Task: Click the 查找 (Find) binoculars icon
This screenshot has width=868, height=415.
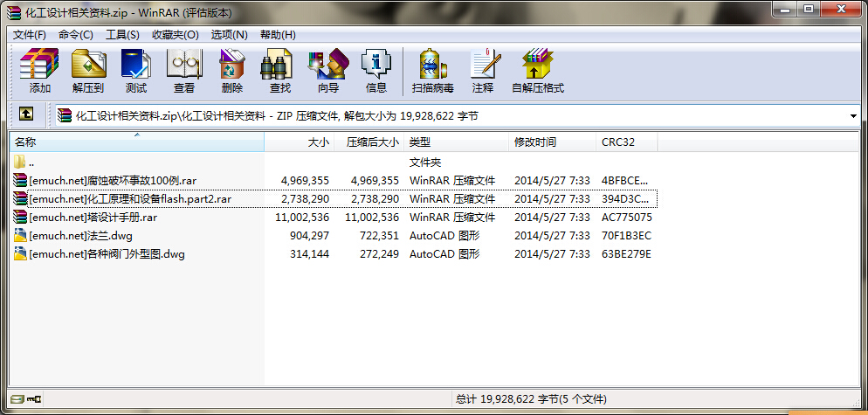Action: (276, 65)
